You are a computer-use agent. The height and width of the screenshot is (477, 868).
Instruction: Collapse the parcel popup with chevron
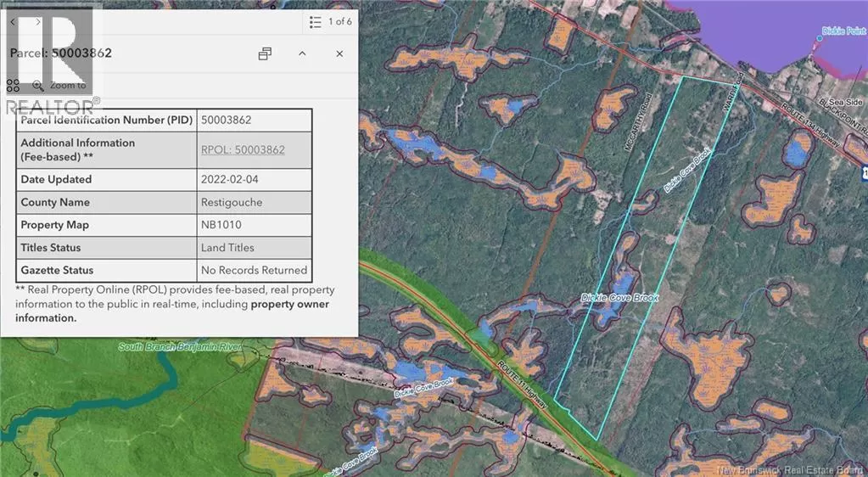click(x=302, y=53)
